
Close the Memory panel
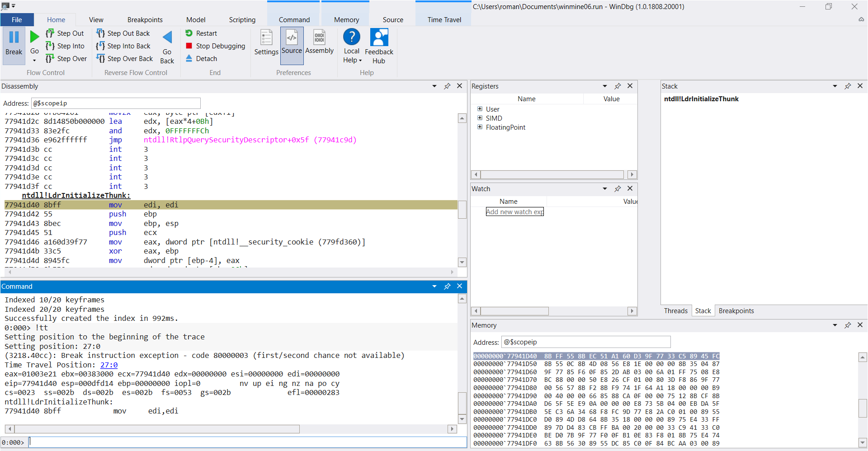pyautogui.click(x=860, y=325)
